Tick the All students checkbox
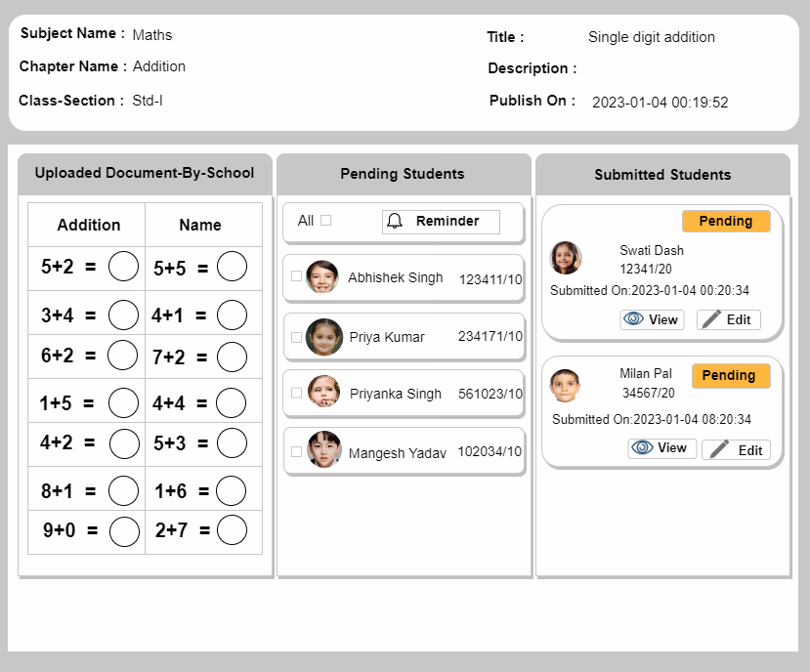Viewport: 810px width, 672px height. tap(326, 221)
